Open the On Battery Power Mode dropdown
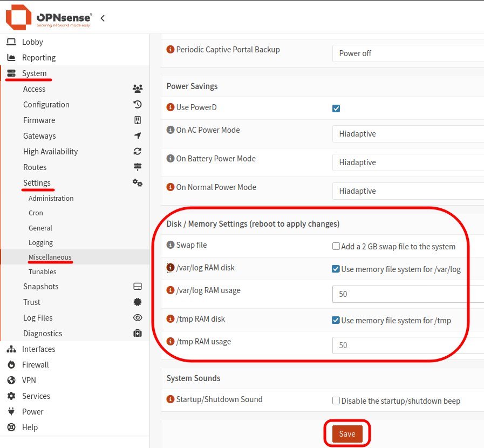Viewport: 484px width, 448px height. (408, 162)
